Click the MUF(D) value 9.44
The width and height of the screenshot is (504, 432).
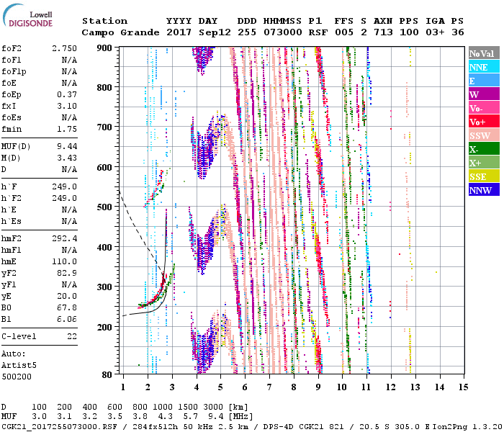[67, 146]
